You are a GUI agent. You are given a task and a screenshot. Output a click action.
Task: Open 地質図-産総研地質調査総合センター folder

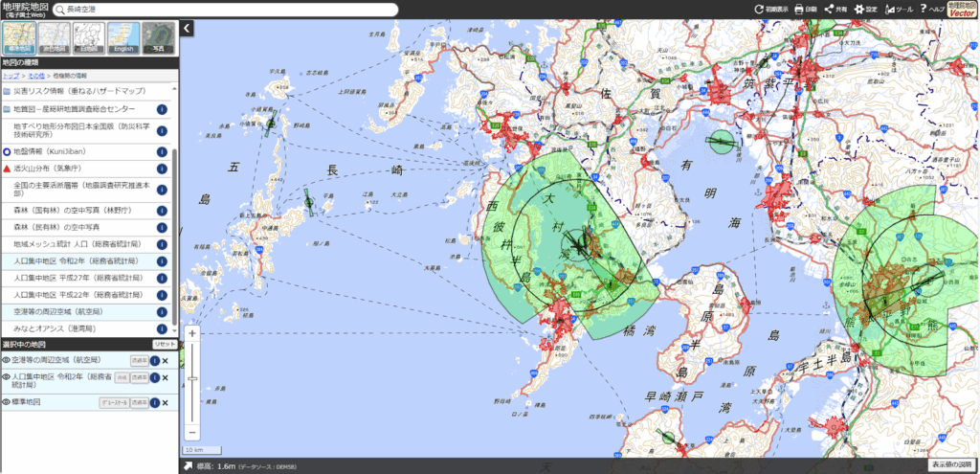tap(85, 109)
